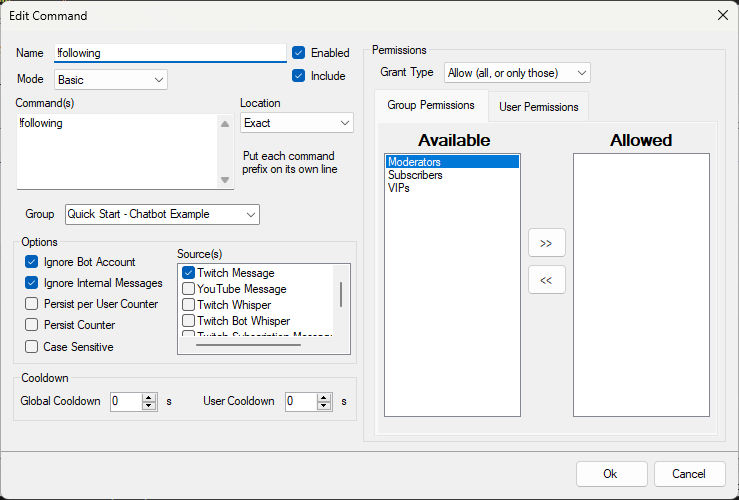
Task: Increase Global Cooldown with up arrow
Action: 150,397
